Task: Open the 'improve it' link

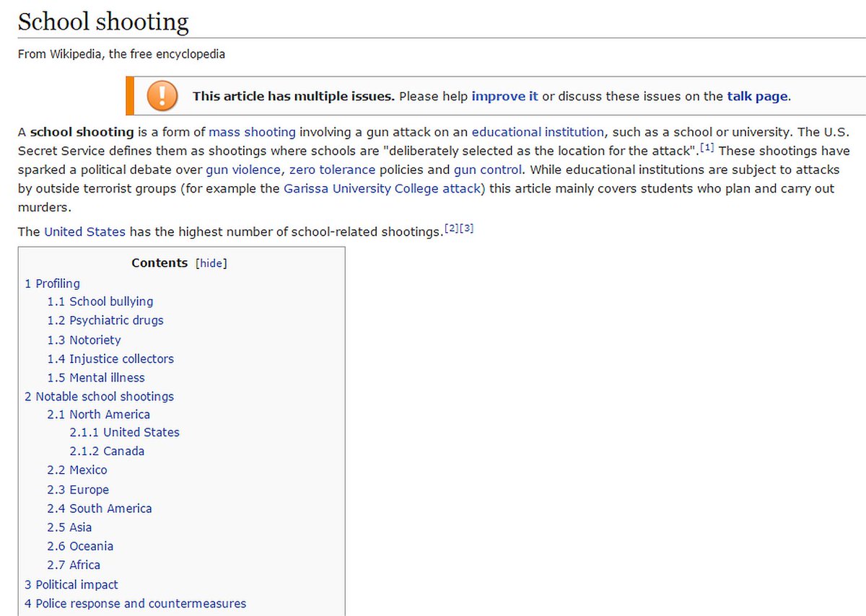Action: pos(504,96)
